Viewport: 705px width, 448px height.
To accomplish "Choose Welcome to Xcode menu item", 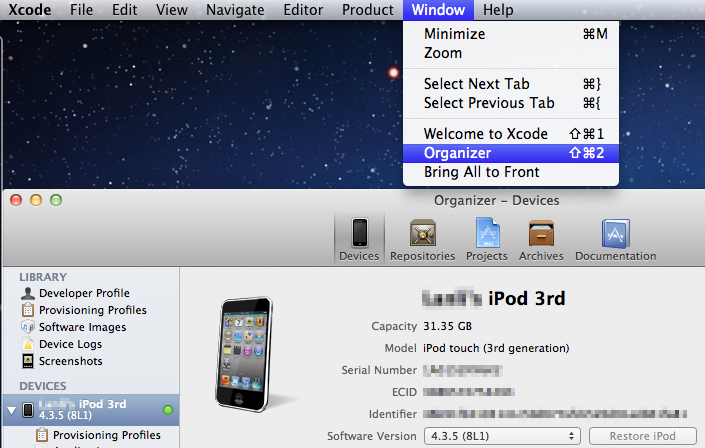I will [511, 134].
